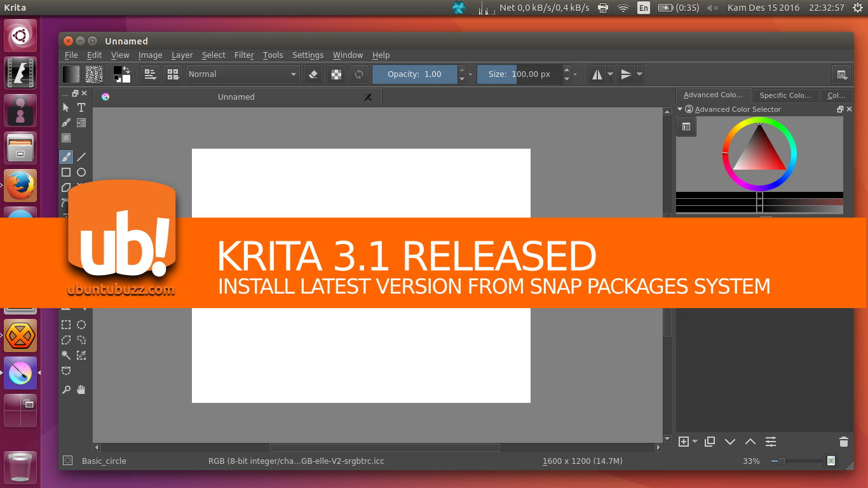
Task: Switch to the Specific Color Selector tab
Action: (x=785, y=95)
